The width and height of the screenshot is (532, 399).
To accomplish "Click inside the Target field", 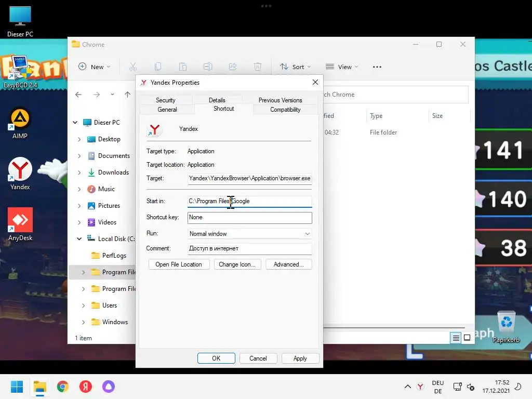I will 249,179.
